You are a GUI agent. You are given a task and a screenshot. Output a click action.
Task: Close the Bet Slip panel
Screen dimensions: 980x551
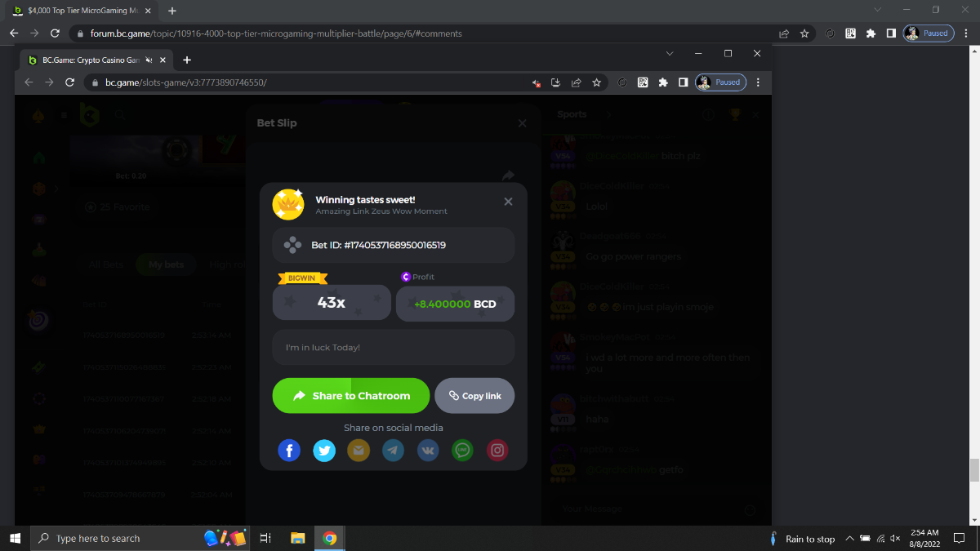[522, 123]
